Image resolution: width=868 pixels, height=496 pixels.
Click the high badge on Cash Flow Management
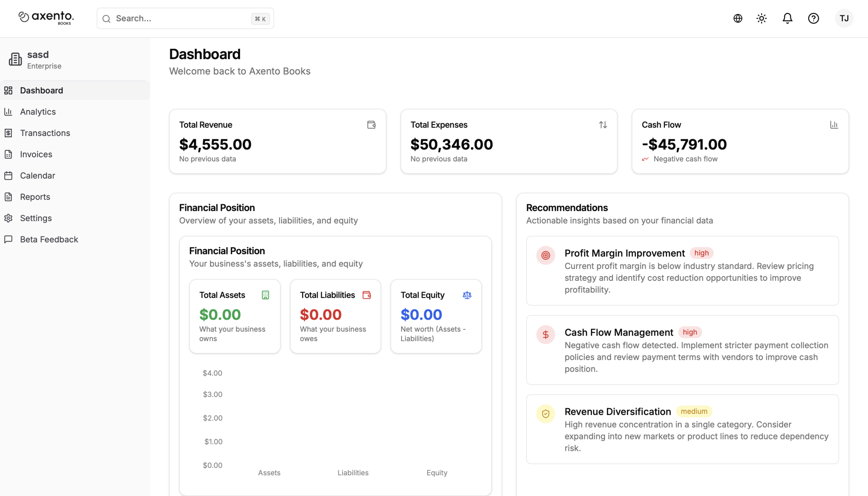[690, 333]
